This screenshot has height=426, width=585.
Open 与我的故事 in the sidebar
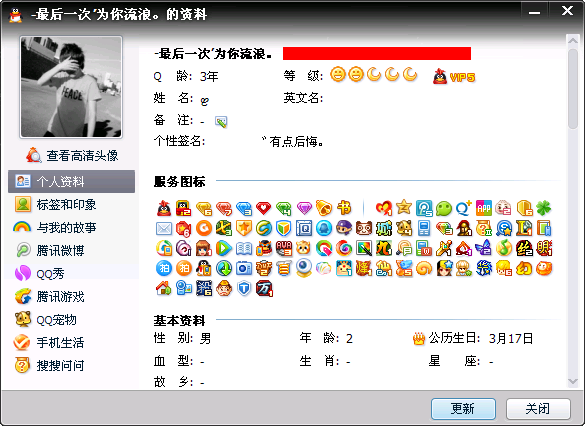[71, 228]
